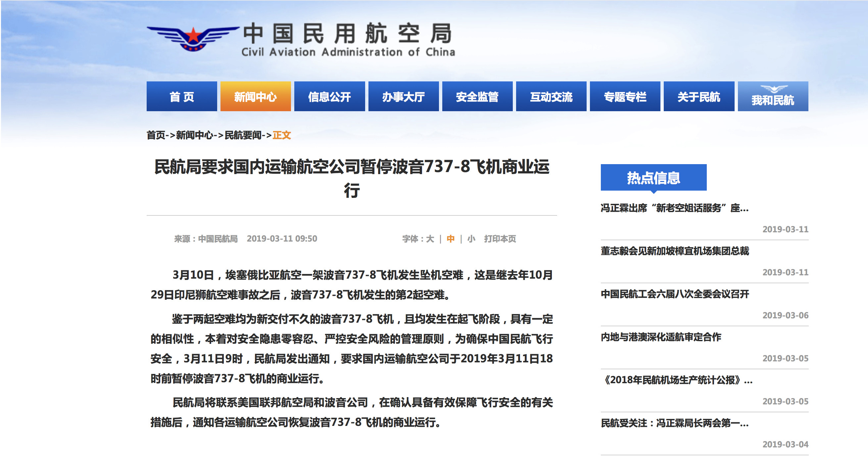This screenshot has width=868, height=458.
Task: Open the 专题专栏 navigation tab
Action: [x=625, y=96]
